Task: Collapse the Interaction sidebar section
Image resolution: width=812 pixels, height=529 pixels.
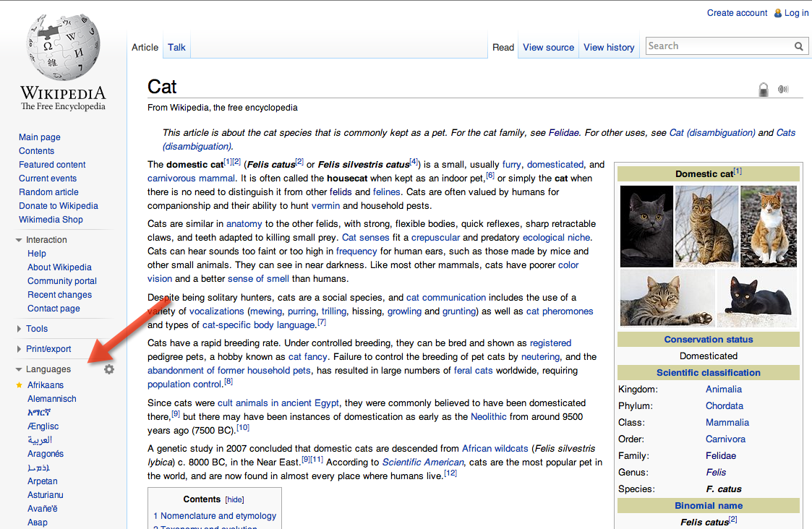Action: 19,240
